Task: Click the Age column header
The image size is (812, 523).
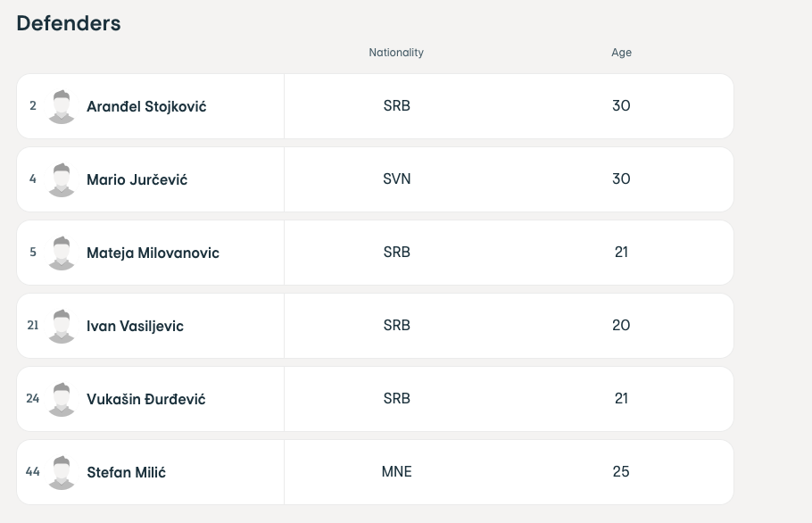Action: pyautogui.click(x=621, y=53)
